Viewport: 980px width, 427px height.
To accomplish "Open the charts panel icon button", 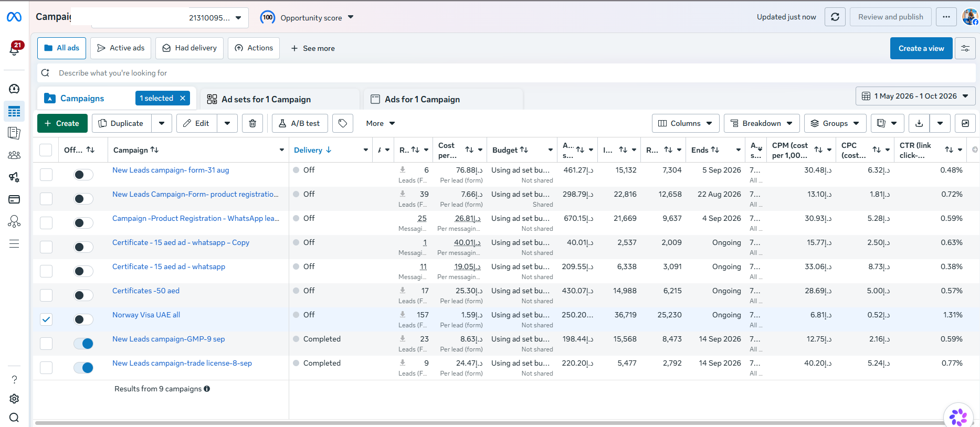I will tap(965, 123).
